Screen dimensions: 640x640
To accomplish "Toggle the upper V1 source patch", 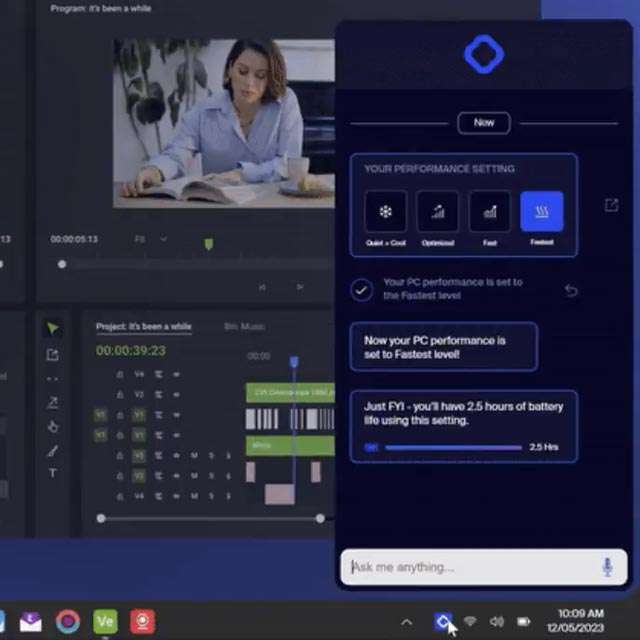I will pos(100,416).
